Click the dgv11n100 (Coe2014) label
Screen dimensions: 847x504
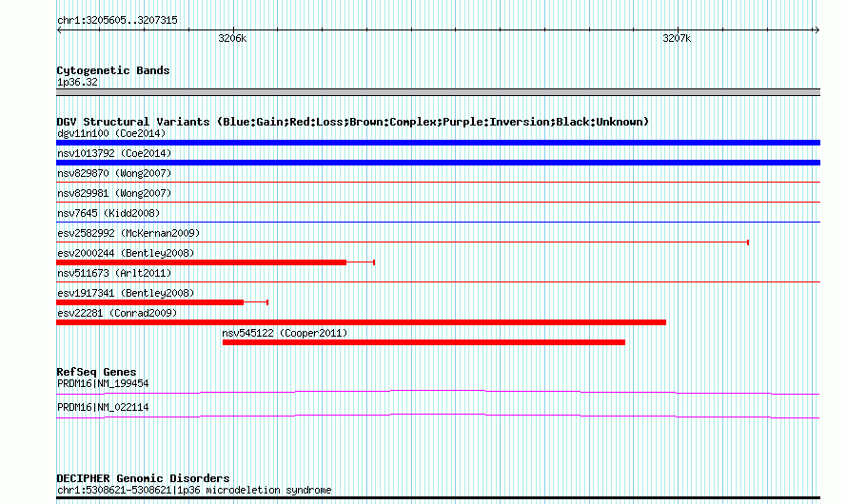click(x=111, y=133)
